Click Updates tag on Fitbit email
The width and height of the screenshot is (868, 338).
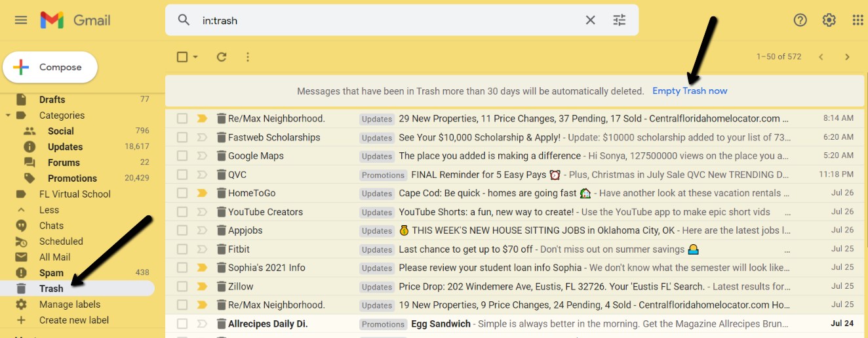(x=377, y=250)
